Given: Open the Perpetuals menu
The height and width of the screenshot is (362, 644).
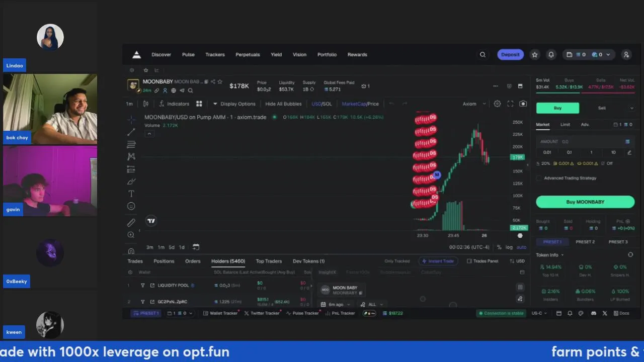Looking at the screenshot, I should pos(248,55).
